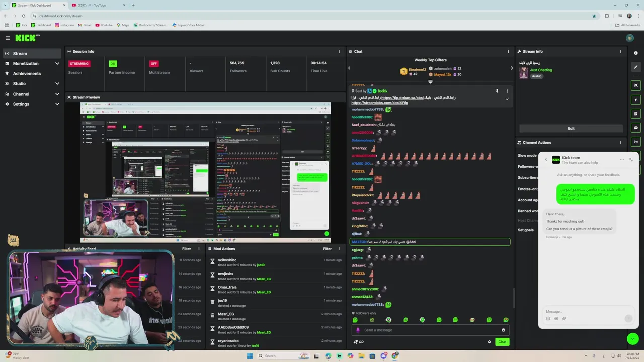
Task: Open the Stream info panel three-dot menu
Action: [x=620, y=51]
